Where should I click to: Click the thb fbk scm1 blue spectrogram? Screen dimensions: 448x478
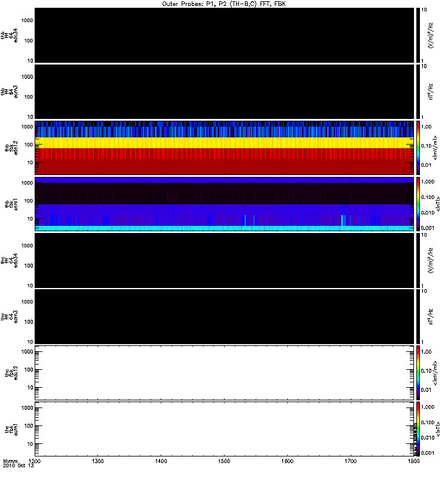coord(224,204)
